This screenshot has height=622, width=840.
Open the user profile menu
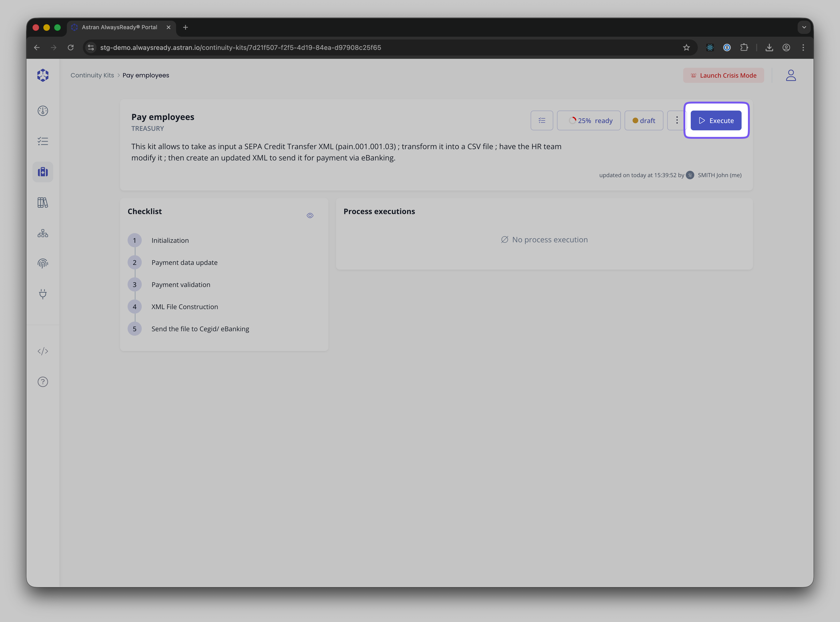pyautogui.click(x=791, y=75)
